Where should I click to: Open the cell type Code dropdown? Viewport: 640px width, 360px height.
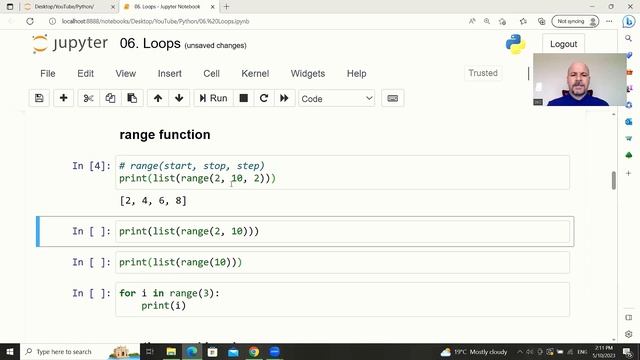pos(337,98)
